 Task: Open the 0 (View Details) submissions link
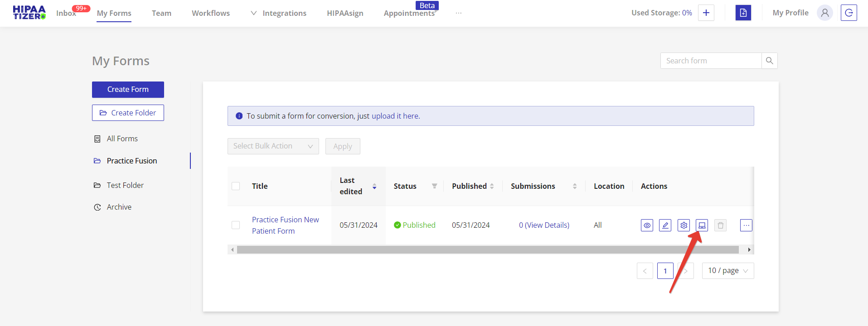[x=544, y=225]
